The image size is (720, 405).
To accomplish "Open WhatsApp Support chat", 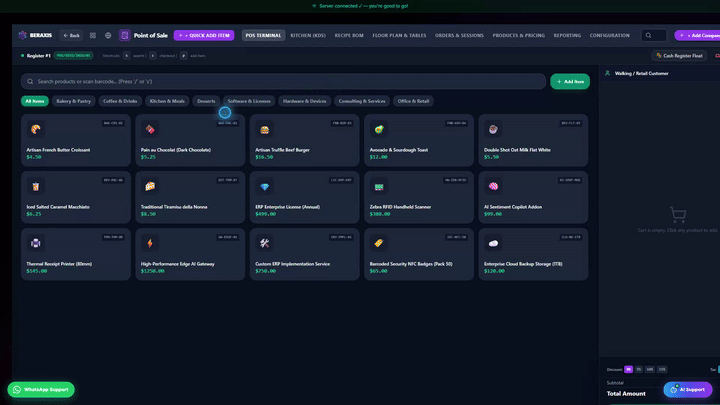I will [41, 389].
